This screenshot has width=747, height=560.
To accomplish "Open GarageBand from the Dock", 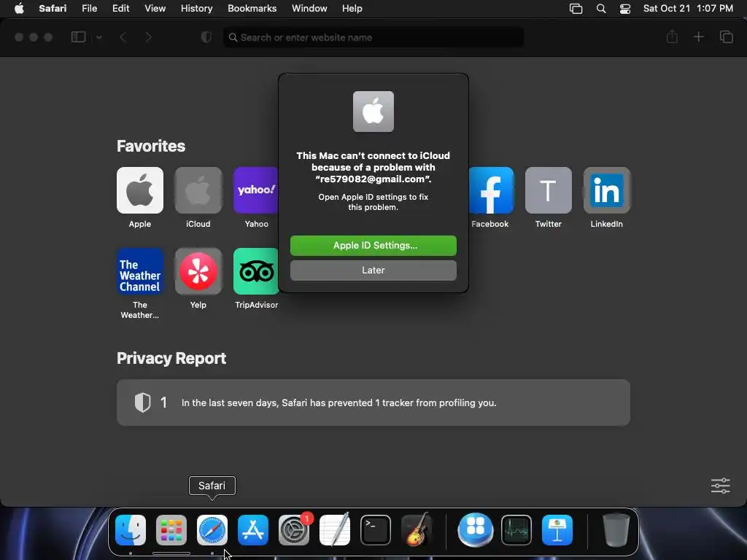I will (x=417, y=530).
